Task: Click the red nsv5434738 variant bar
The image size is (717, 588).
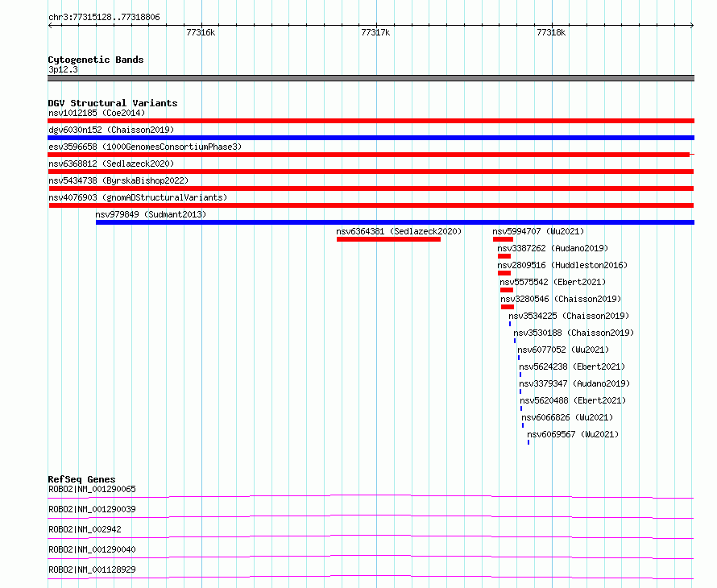Action: pos(371,188)
